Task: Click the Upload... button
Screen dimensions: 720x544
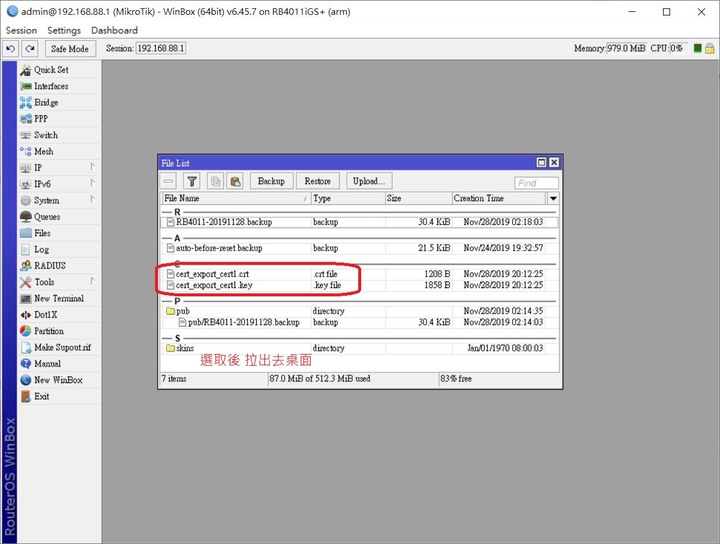Action: (369, 181)
